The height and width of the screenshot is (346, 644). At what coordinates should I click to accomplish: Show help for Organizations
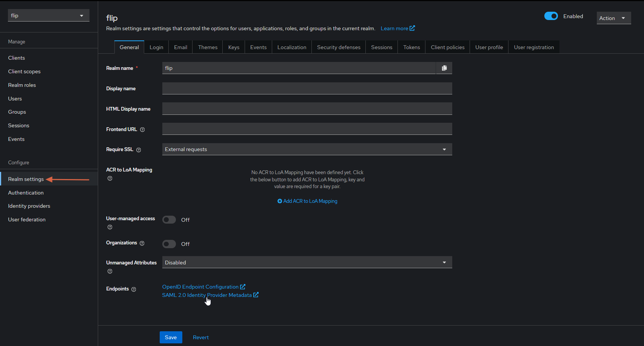(142, 243)
